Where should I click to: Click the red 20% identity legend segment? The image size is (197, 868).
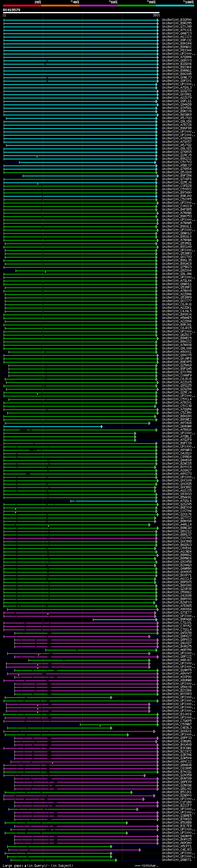click(22, 6)
